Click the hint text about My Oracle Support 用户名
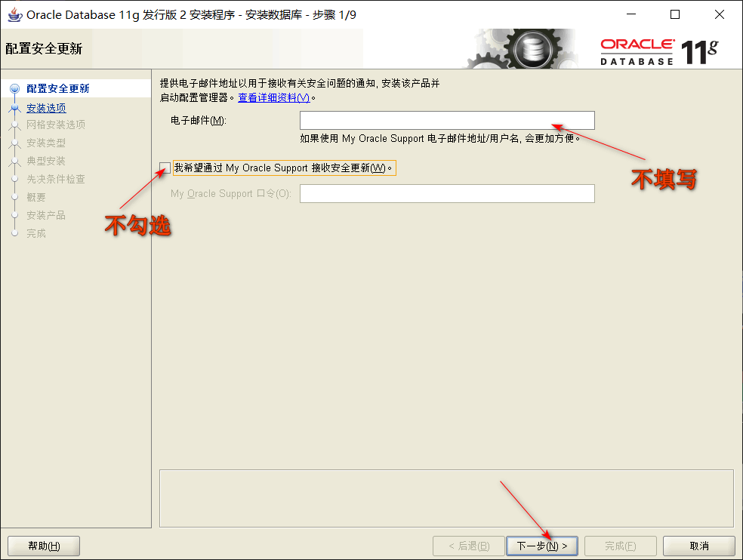Image resolution: width=743 pixels, height=560 pixels. coord(439,138)
